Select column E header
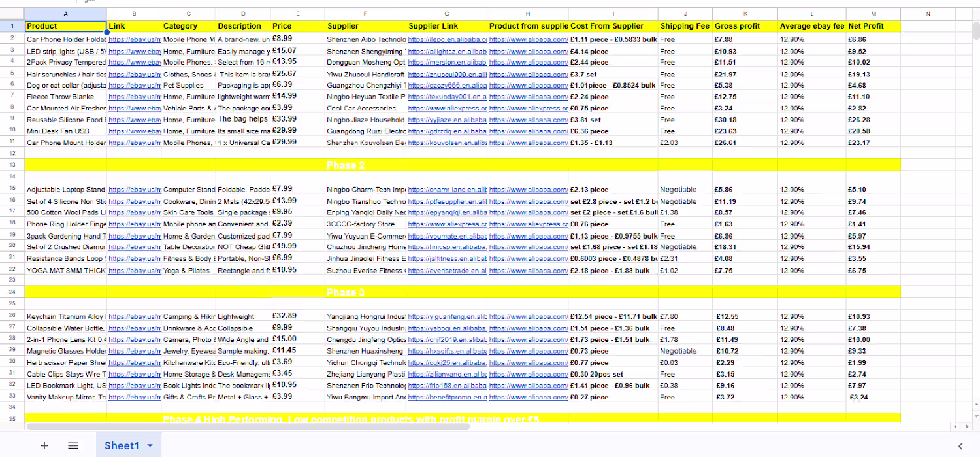 click(x=298, y=14)
